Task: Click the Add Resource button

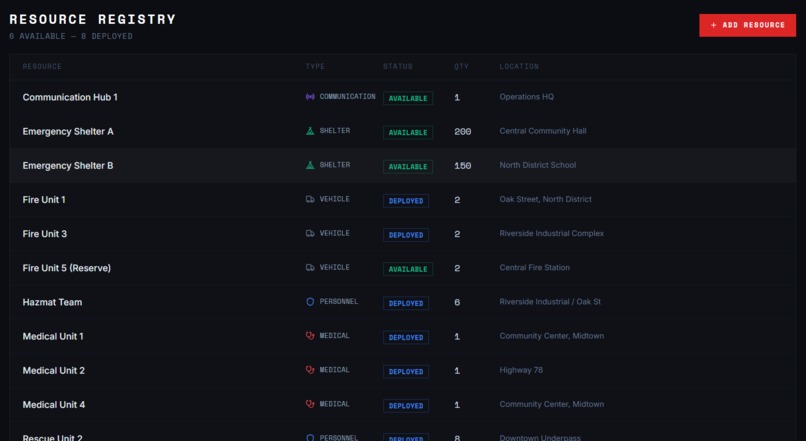Action: coord(747,25)
